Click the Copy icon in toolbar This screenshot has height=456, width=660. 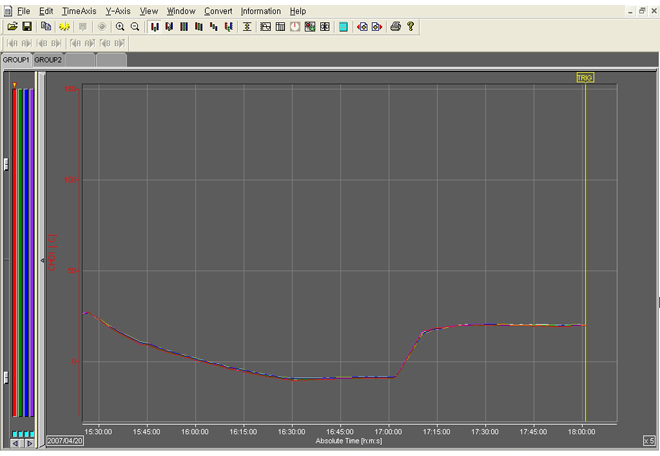46,27
